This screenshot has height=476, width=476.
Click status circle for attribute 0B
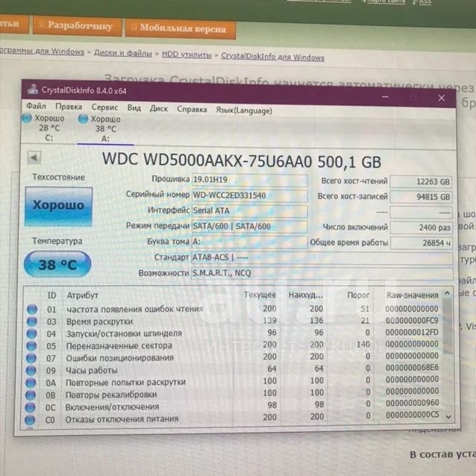click(x=30, y=395)
